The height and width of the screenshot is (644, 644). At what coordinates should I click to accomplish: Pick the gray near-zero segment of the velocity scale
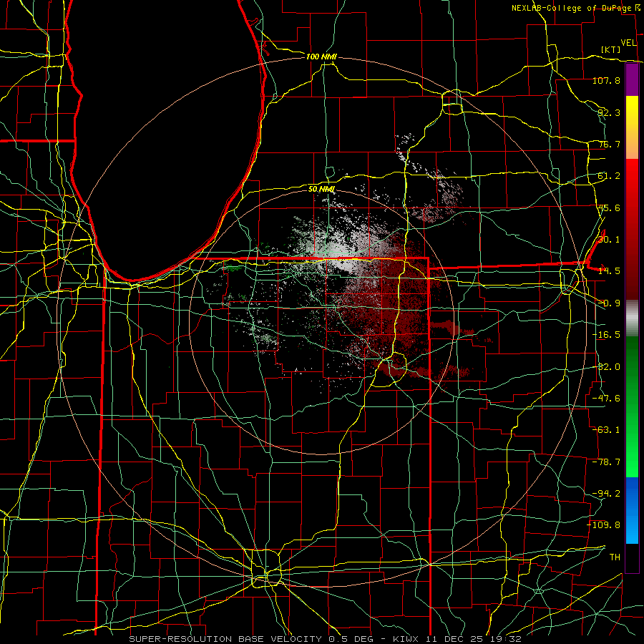(632, 318)
